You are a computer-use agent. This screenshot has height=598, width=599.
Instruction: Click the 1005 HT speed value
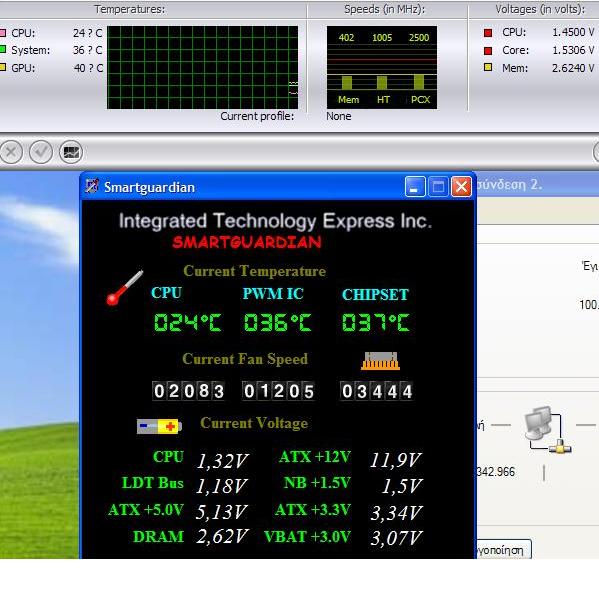[x=382, y=37]
